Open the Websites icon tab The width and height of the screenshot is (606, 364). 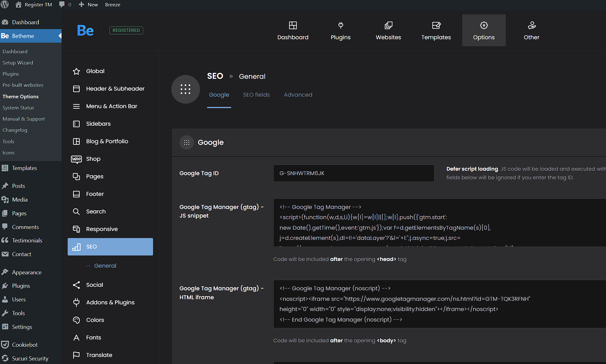coord(388,25)
